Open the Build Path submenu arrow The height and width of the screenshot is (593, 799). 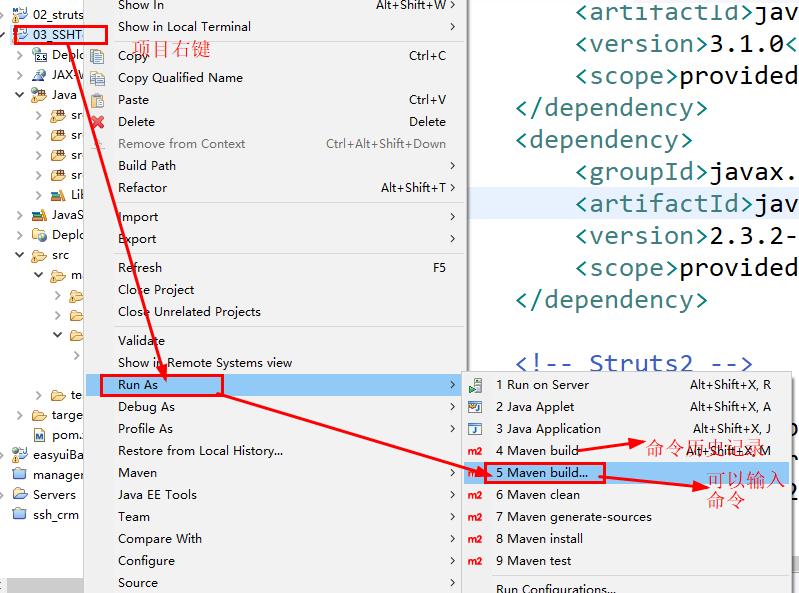click(452, 166)
